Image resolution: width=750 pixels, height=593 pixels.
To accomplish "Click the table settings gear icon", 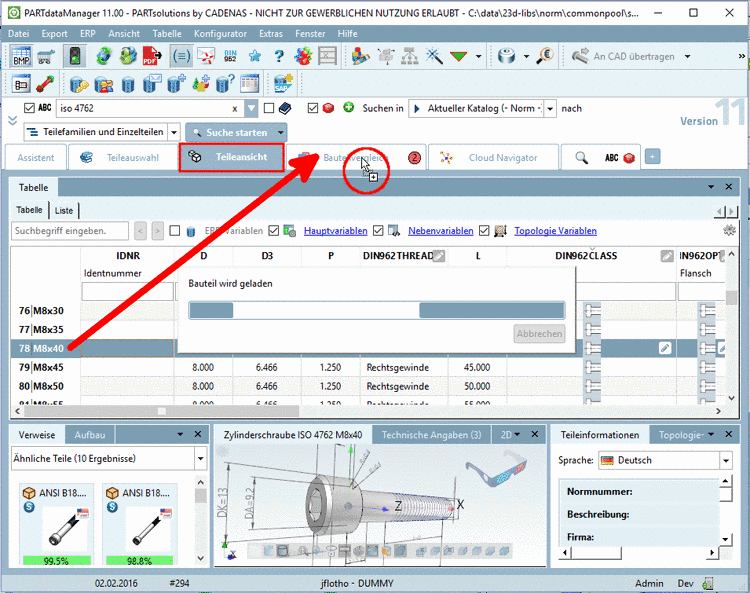I will click(729, 231).
